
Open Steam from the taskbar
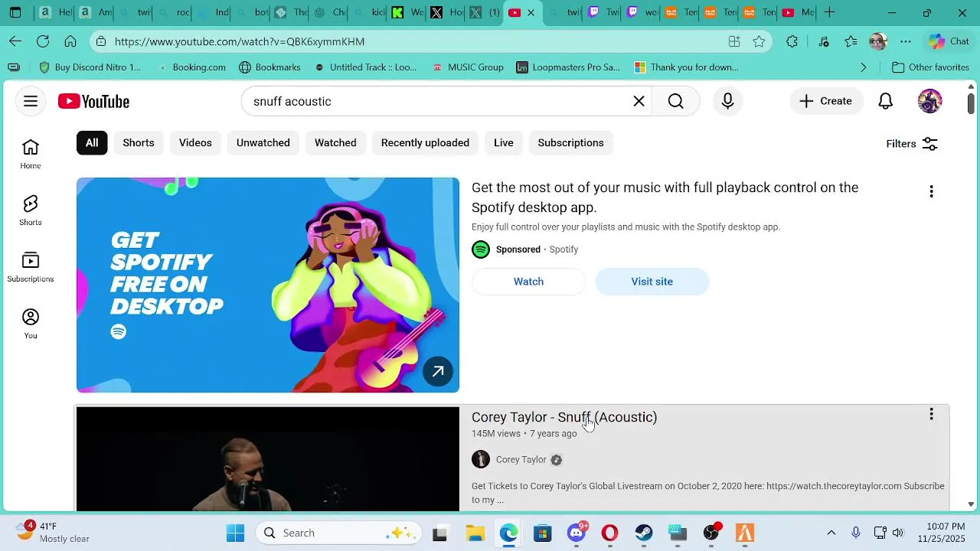point(644,533)
